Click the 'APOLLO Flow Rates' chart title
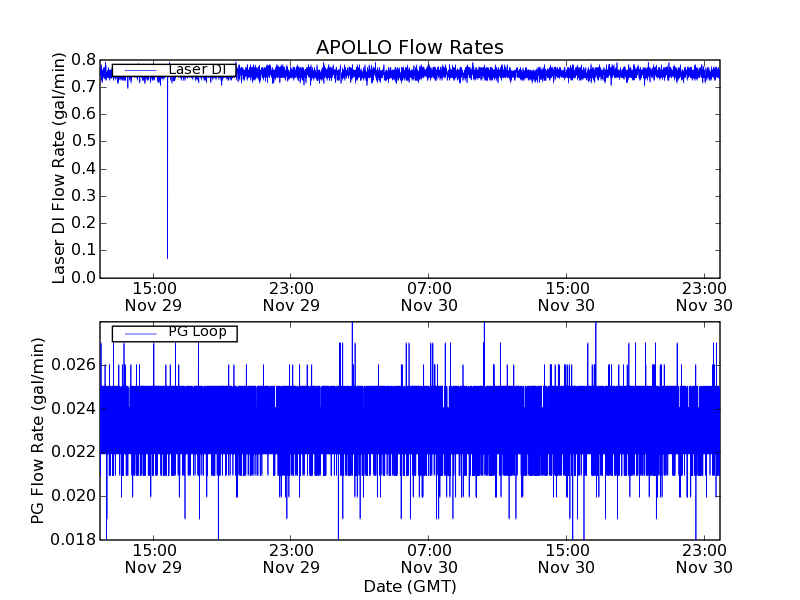Image resolution: width=800 pixels, height=600 pixels. 410,47
